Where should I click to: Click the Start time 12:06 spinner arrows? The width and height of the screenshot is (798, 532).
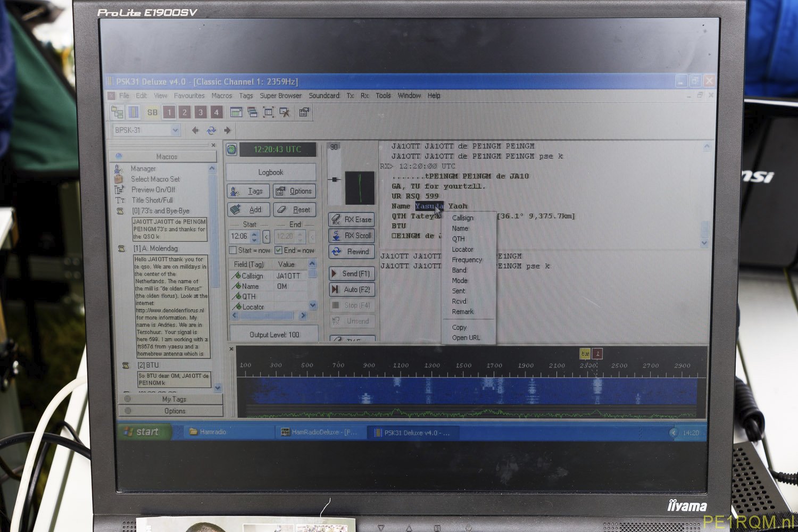[x=254, y=236]
